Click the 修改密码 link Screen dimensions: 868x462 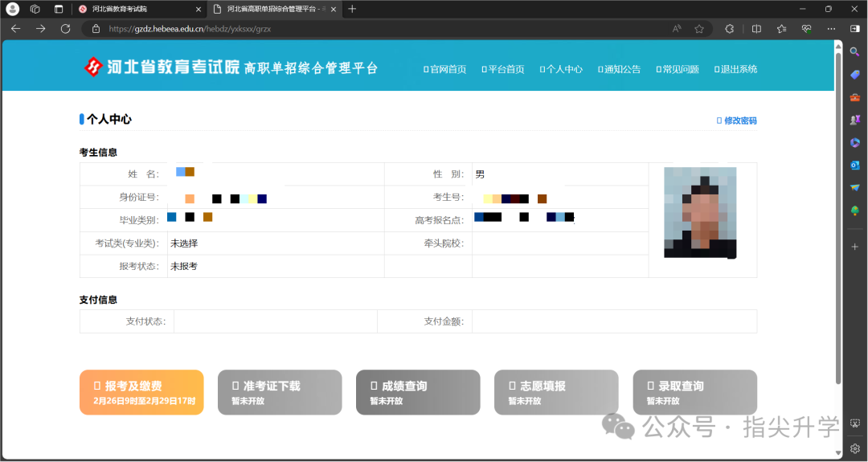pyautogui.click(x=737, y=121)
